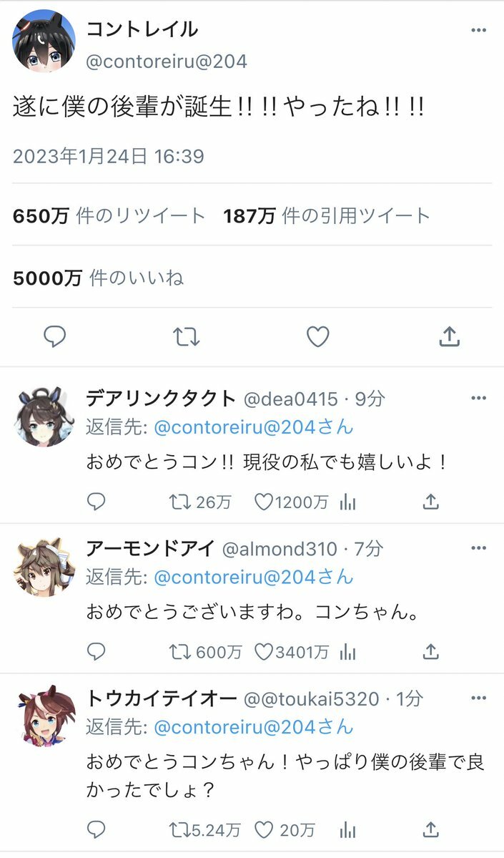Open more options on デアリンクタクト's reply

pyautogui.click(x=478, y=398)
